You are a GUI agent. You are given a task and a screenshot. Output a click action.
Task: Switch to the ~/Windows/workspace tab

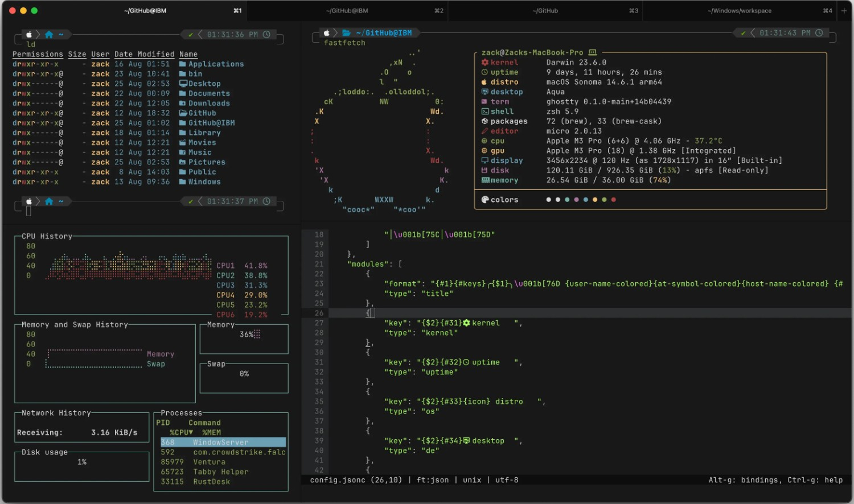pos(740,11)
